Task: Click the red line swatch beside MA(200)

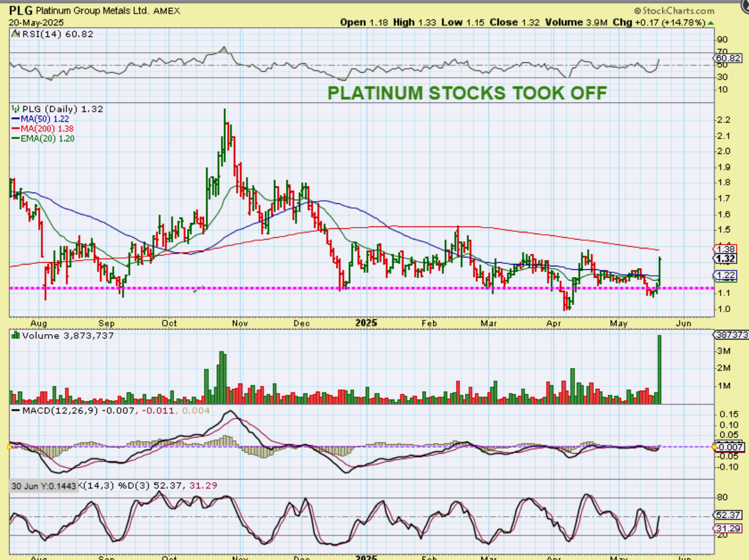Action: coord(15,129)
